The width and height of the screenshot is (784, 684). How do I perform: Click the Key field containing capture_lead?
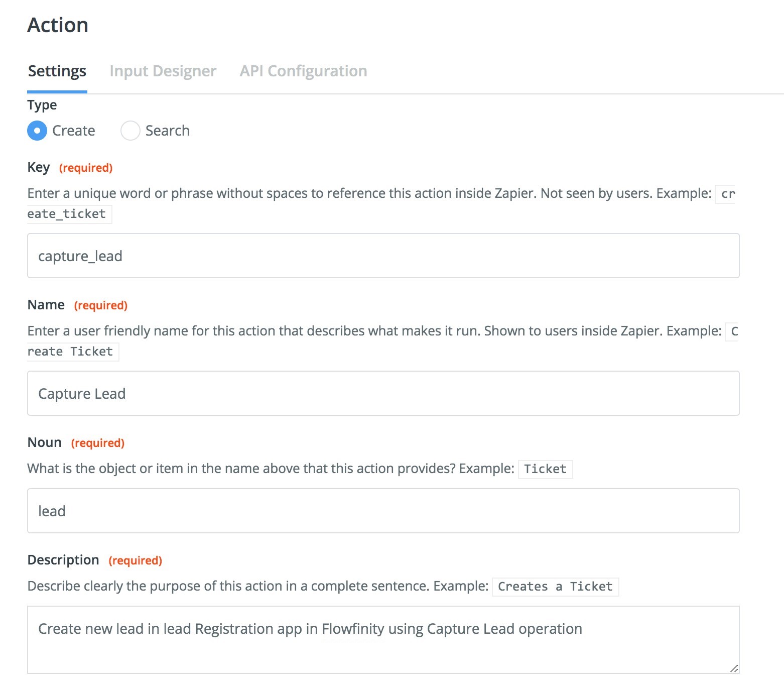(x=383, y=256)
